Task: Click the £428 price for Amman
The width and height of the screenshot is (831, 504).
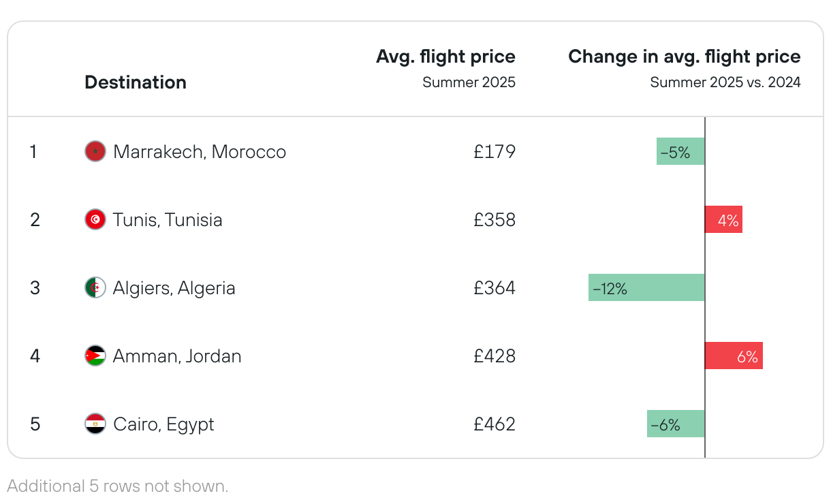Action: point(495,356)
